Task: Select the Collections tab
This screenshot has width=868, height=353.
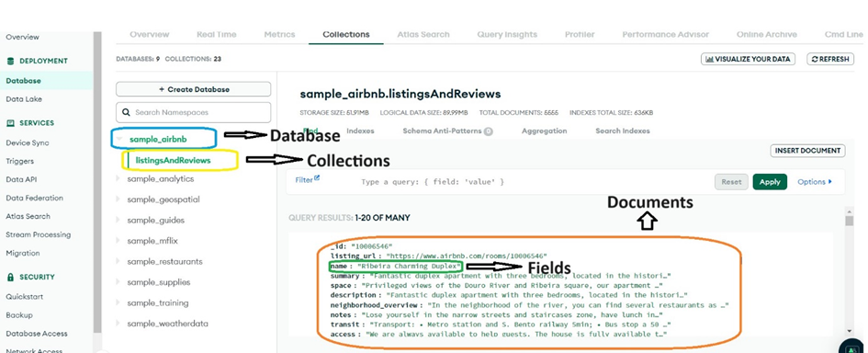Action: (x=346, y=34)
